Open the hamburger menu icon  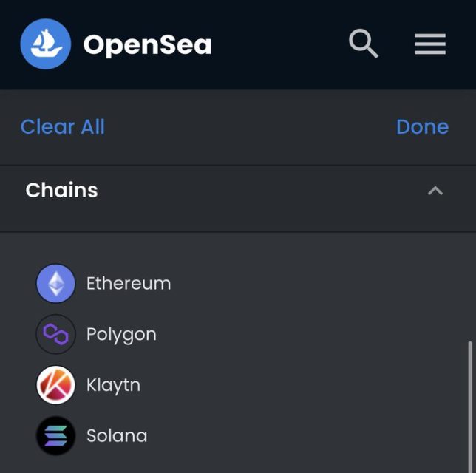[x=430, y=44]
